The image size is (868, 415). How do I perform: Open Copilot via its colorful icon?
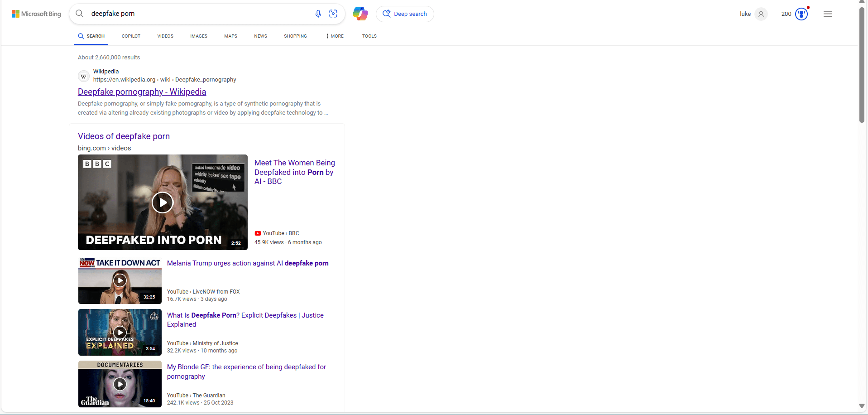[x=360, y=14]
